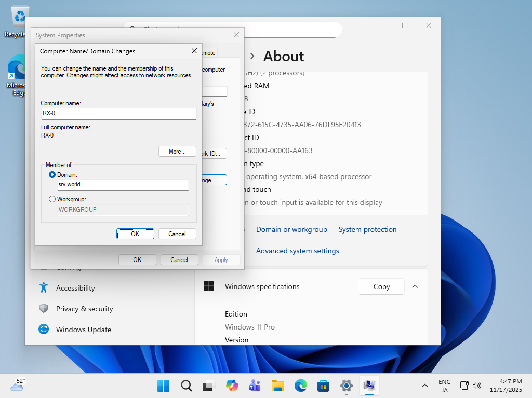Image resolution: width=532 pixels, height=398 pixels.
Task: Open the System protection link
Action: click(367, 229)
